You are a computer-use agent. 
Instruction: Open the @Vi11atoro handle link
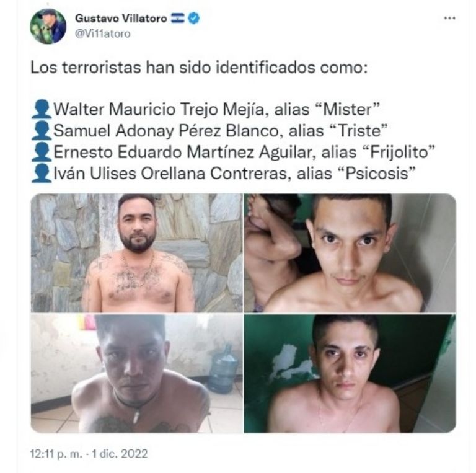pyautogui.click(x=103, y=33)
